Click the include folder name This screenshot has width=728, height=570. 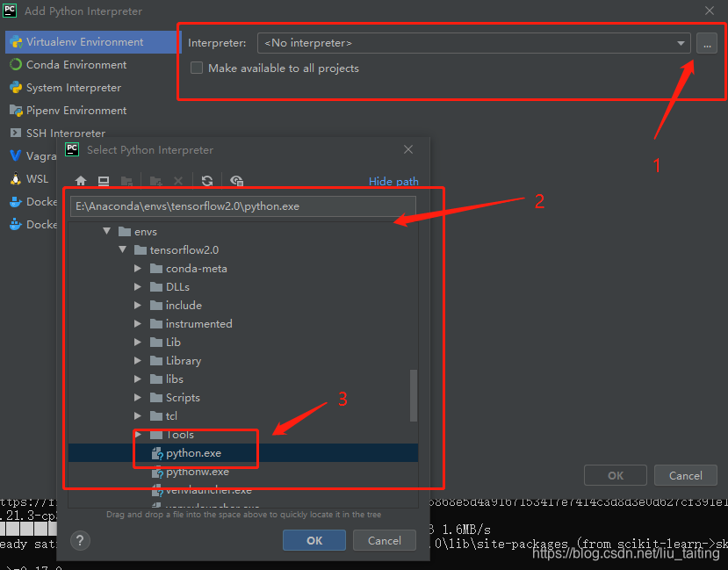[184, 306]
